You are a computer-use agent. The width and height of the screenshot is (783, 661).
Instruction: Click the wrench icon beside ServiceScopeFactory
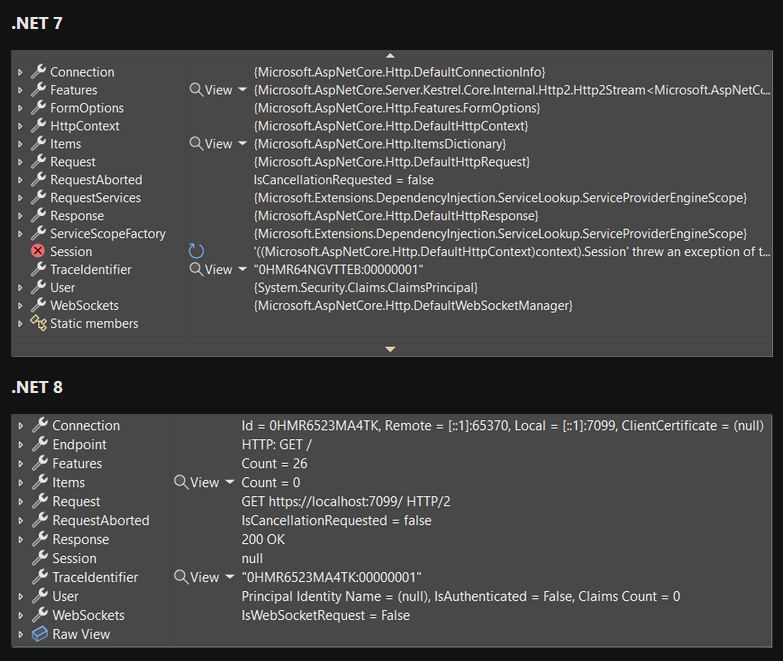pos(38,233)
